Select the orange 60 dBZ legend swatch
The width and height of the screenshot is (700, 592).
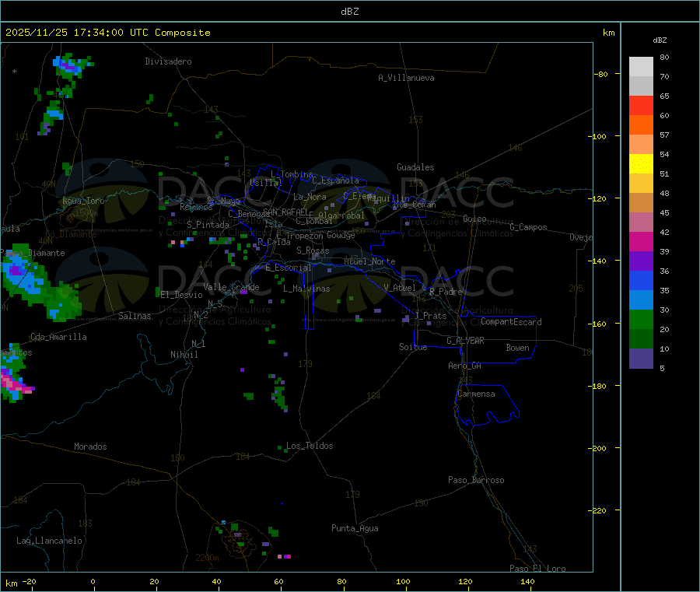641,125
